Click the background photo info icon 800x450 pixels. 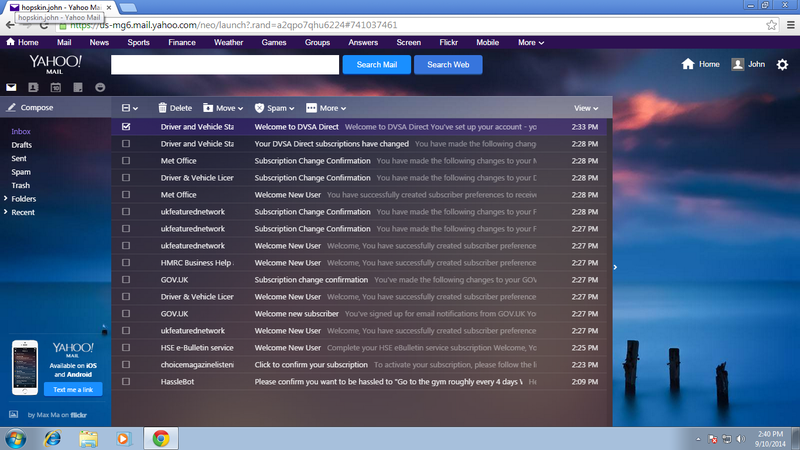click(x=13, y=414)
